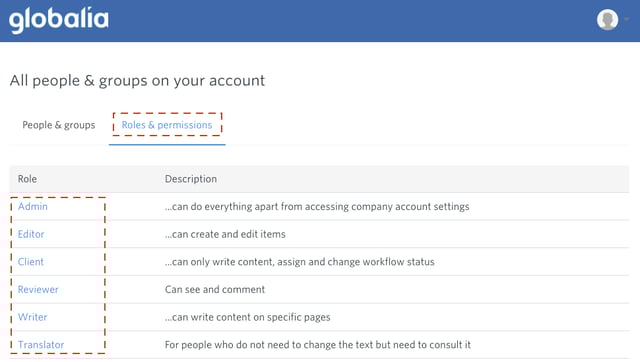Click the Description column header
The image size is (640, 362).
tap(191, 179)
